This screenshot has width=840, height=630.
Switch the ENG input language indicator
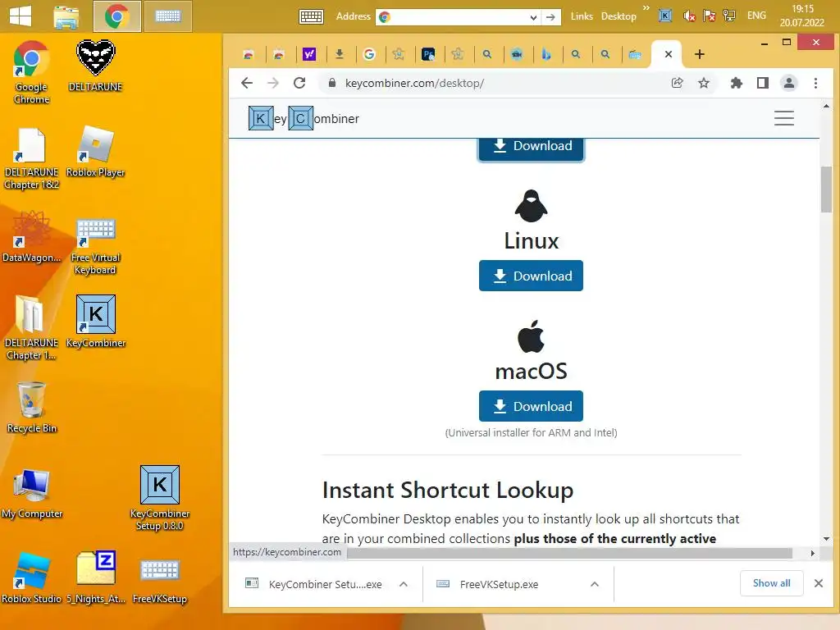coord(756,16)
